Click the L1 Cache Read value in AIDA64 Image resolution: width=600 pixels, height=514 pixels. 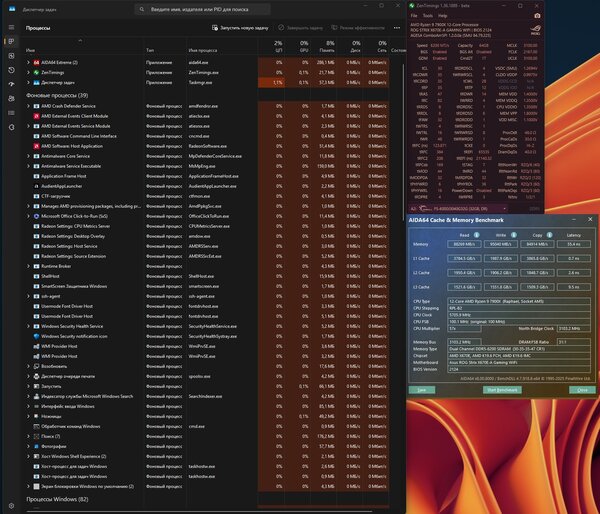(464, 259)
